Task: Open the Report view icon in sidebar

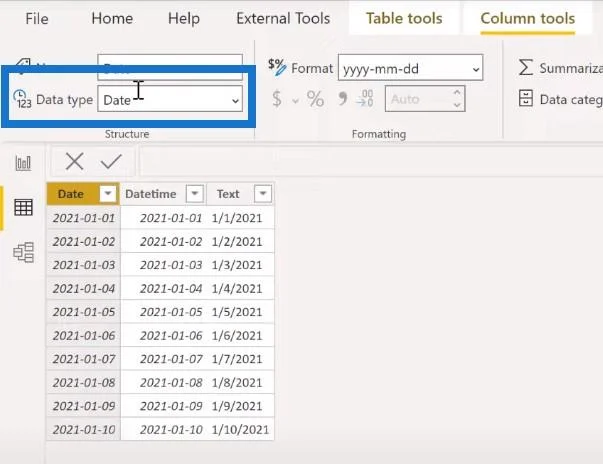Action: 23,163
